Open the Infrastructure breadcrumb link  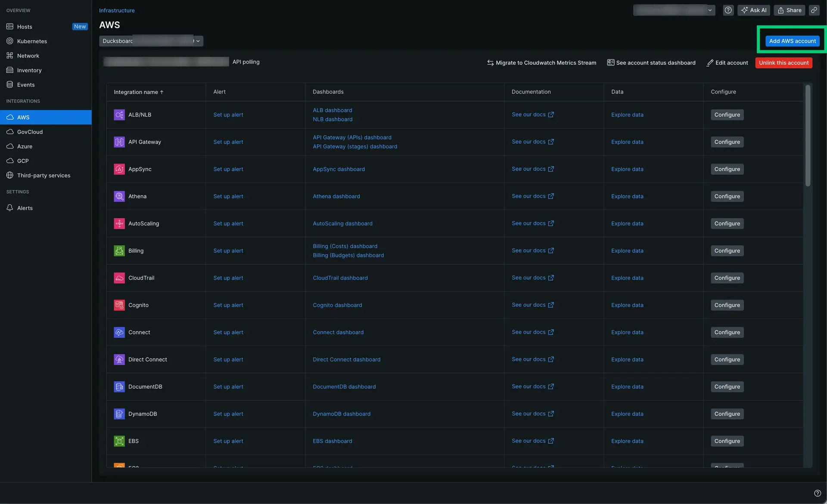pyautogui.click(x=117, y=10)
